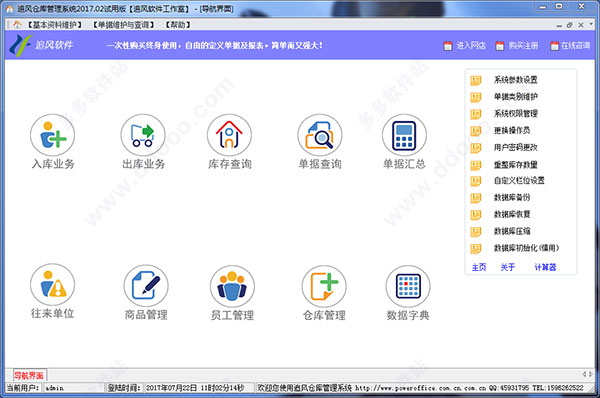Click the icon beside 数据库初始化(慎用)
Image resolution: width=600 pixels, height=398 pixels.
476,248
